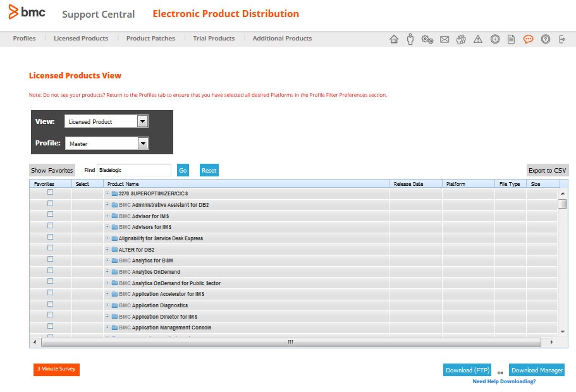Check favorite box for 3270 SUPEROPTIMIZER/CICS
The width and height of the screenshot is (576, 392).
[x=51, y=192]
